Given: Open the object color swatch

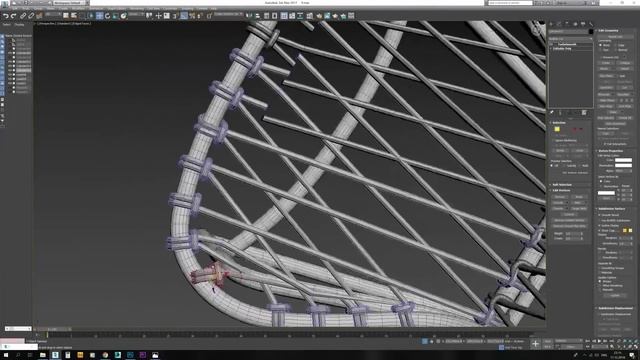Looking at the screenshot, I should (x=591, y=32).
